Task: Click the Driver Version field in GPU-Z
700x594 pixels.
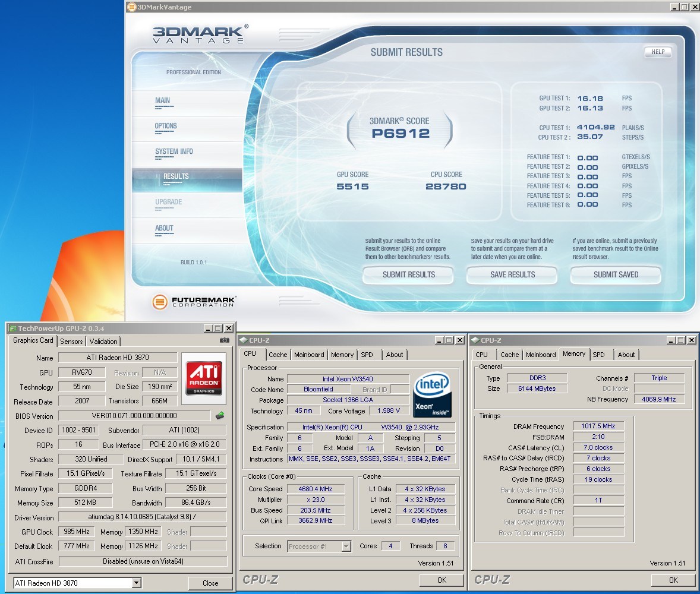Action: click(142, 517)
